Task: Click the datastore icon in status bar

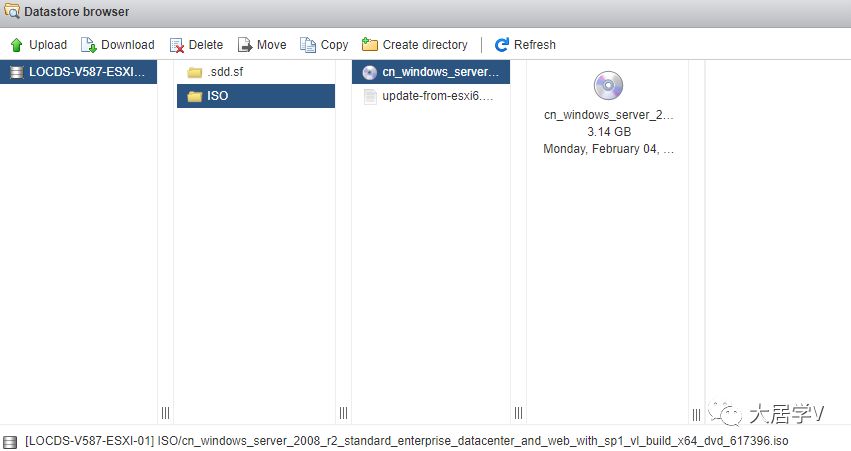Action: pos(10,442)
